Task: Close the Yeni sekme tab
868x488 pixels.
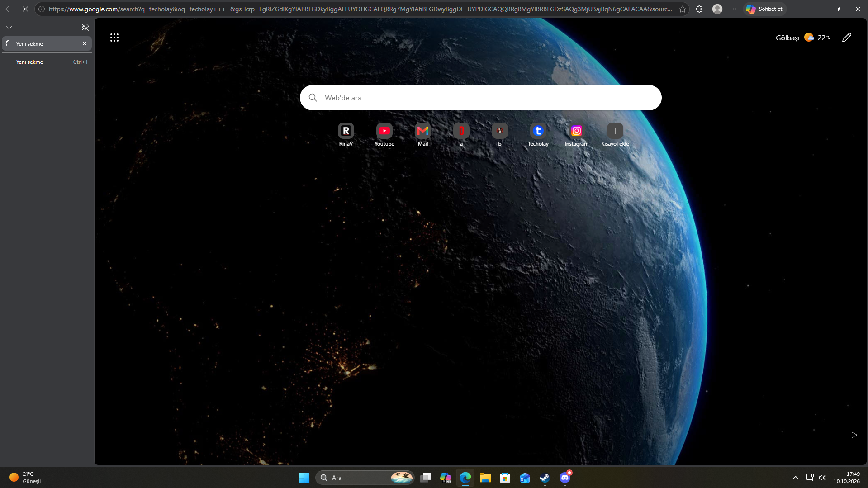Action: [85, 43]
